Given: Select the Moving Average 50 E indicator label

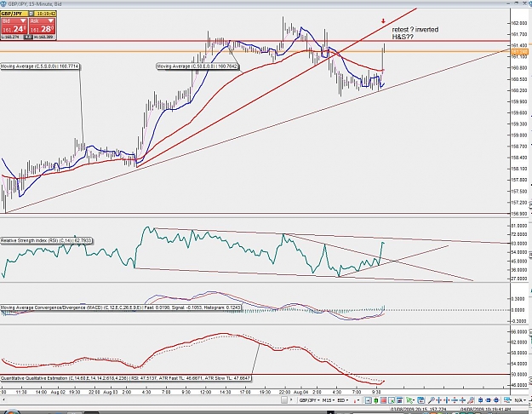Looking at the screenshot, I should click(x=197, y=66).
